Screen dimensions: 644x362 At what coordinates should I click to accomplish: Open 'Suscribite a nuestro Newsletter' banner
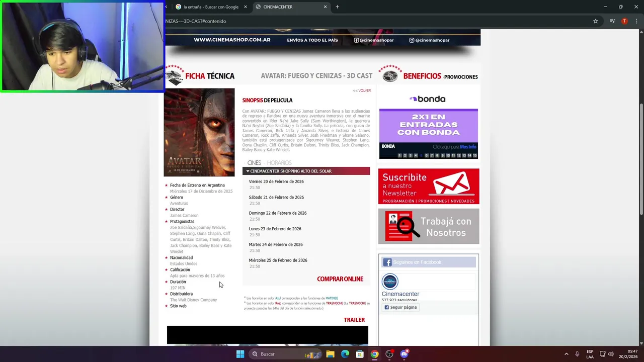[429, 187]
